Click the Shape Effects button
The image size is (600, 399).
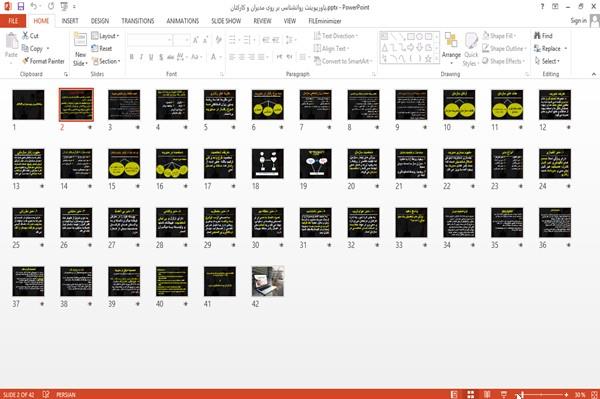coord(503,61)
